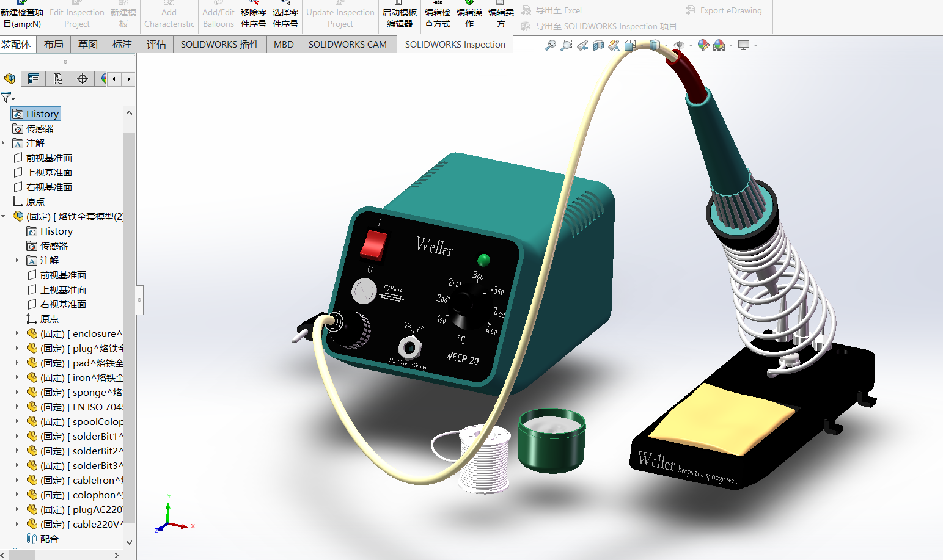Viewport: 943px width, 560px height.
Task: Open the FeatureManager design tree tab
Action: coord(10,79)
